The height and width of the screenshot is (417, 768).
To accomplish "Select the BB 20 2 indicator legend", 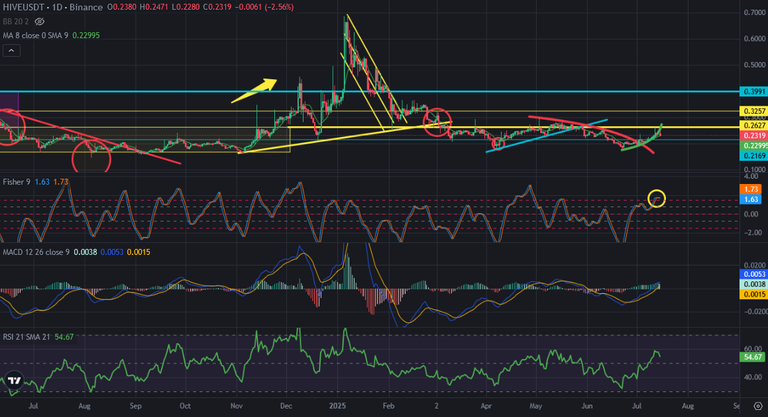I will (16, 22).
